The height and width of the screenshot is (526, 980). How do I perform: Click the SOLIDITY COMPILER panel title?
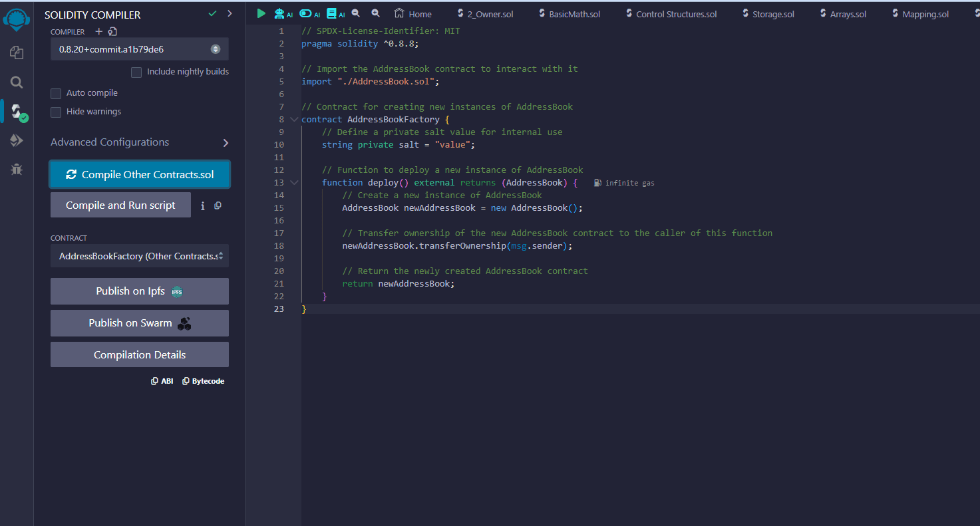[92, 15]
